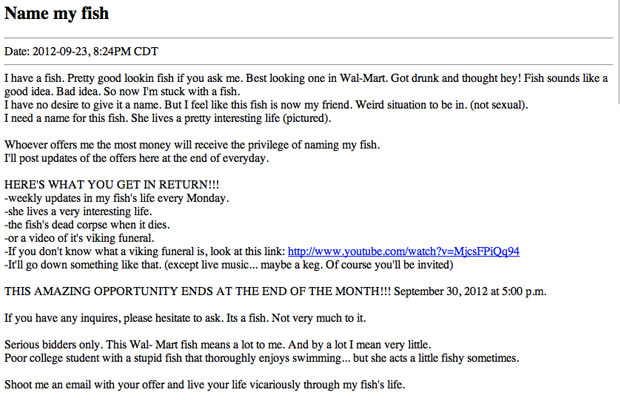Screen dimensions: 620x400
Task: Click the "Poor college student" sentence
Action: coord(262,358)
